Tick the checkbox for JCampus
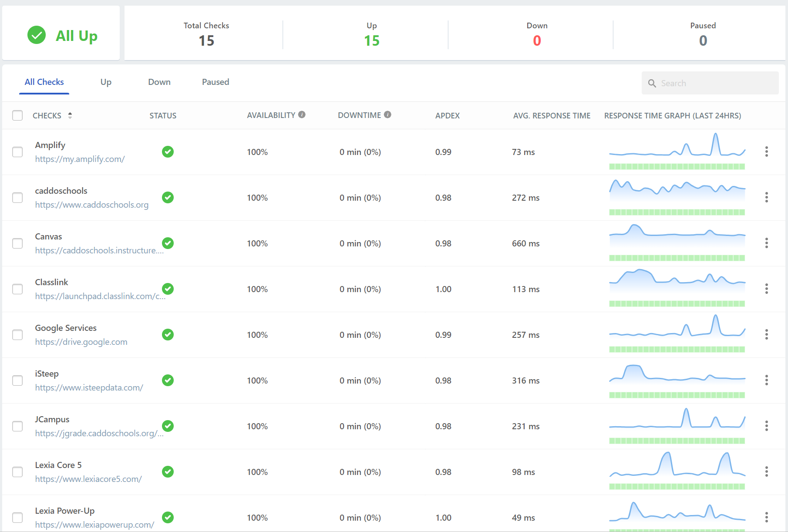The height and width of the screenshot is (532, 788). click(17, 426)
